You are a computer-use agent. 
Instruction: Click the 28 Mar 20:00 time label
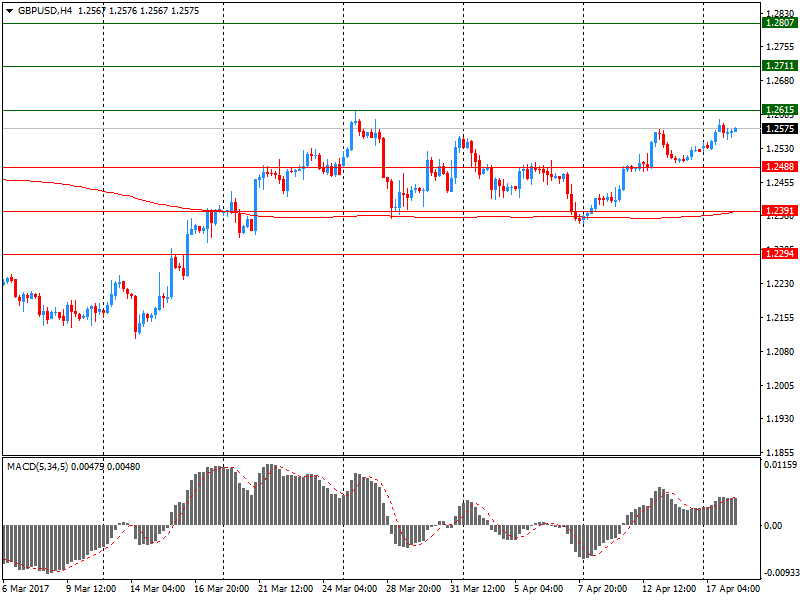pyautogui.click(x=414, y=589)
